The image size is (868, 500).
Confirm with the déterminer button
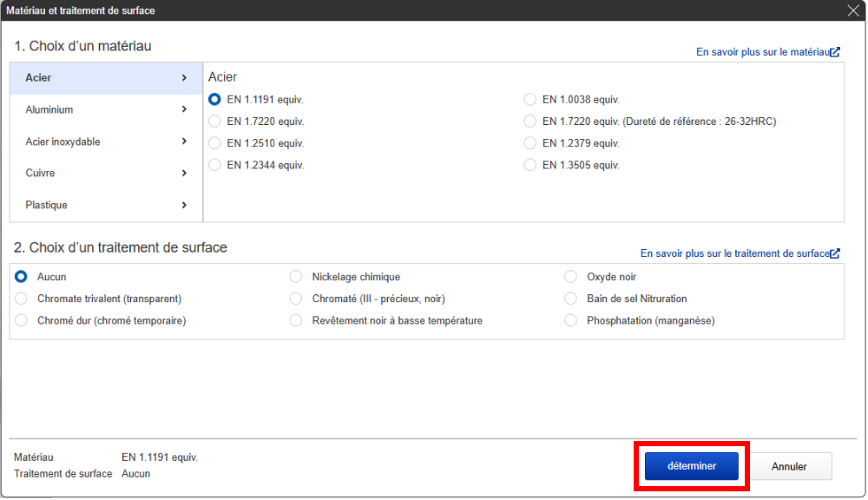(x=692, y=467)
